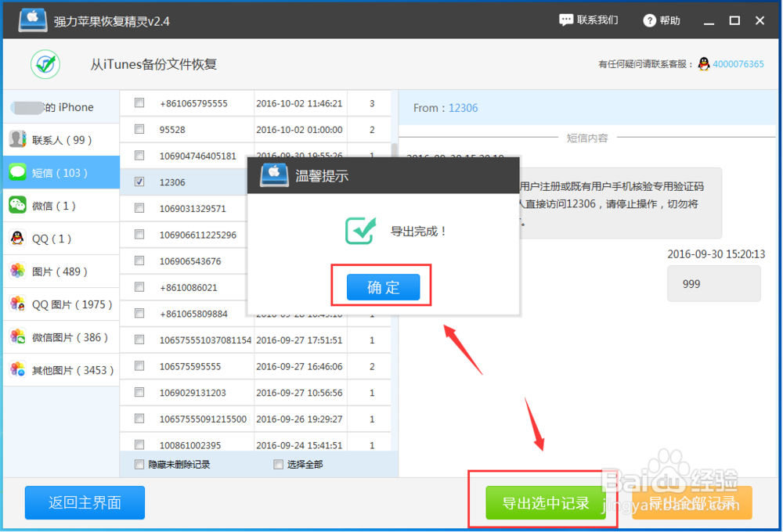Screen dimensions: 783x532
Task: Open customer service number 4000076365 link
Action: point(738,64)
